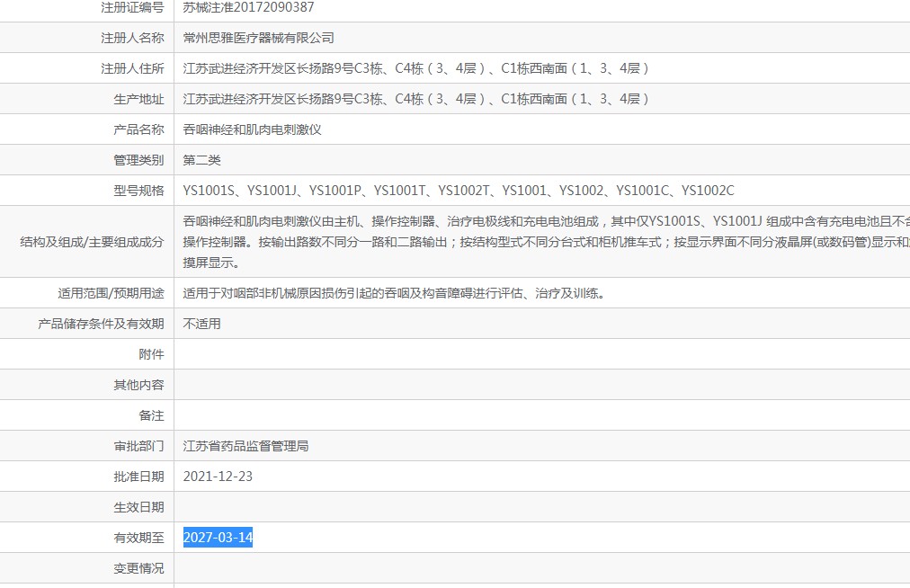The height and width of the screenshot is (588, 910).
Task: Click the 其他内容 label
Action: point(138,385)
